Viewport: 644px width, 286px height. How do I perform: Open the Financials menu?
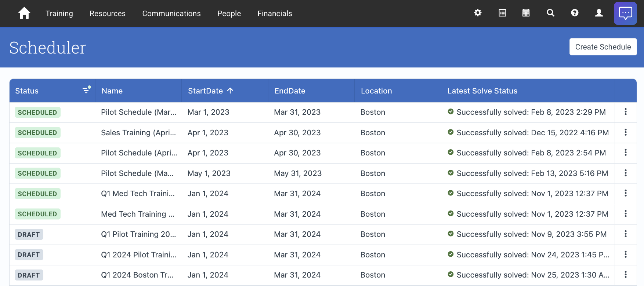tap(275, 14)
